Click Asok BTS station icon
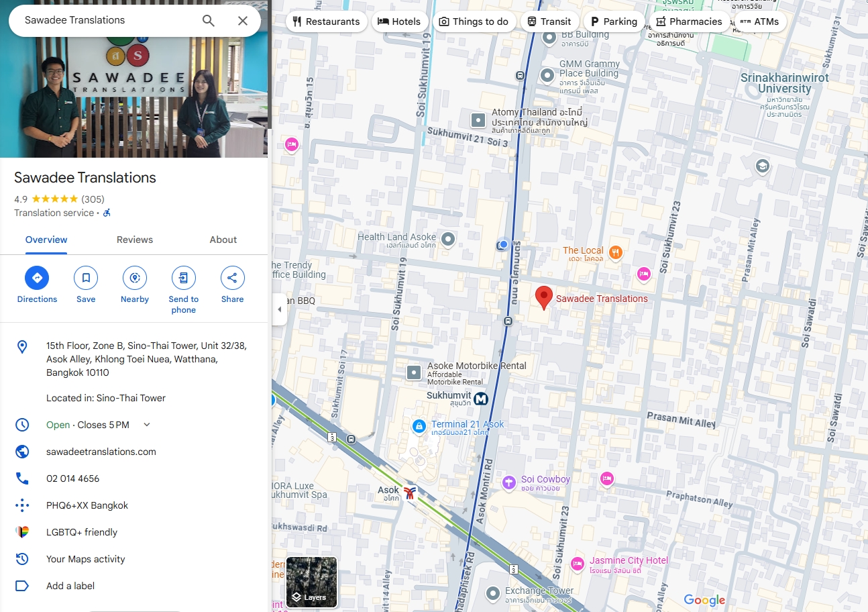Viewport: 868px width, 612px height. 410,493
